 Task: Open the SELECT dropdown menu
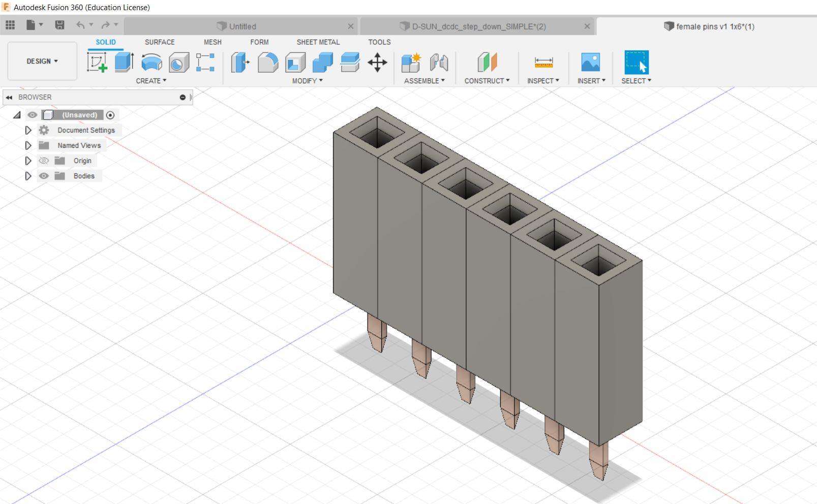(636, 81)
